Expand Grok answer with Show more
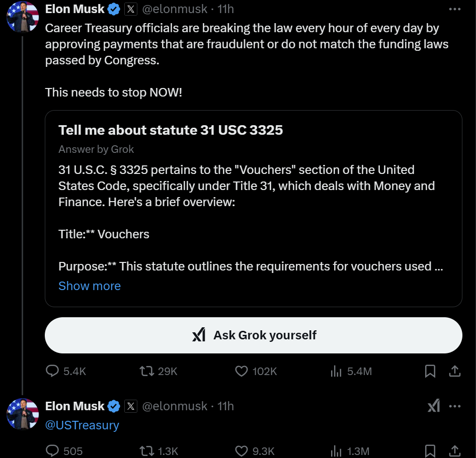This screenshot has width=476, height=458. click(90, 286)
